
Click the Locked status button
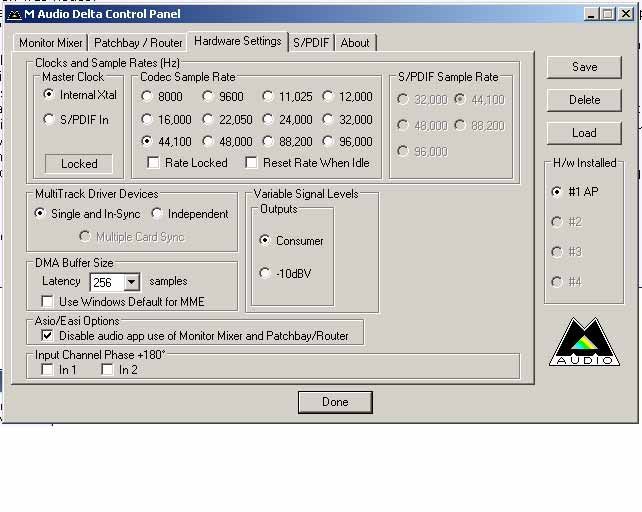click(x=79, y=164)
